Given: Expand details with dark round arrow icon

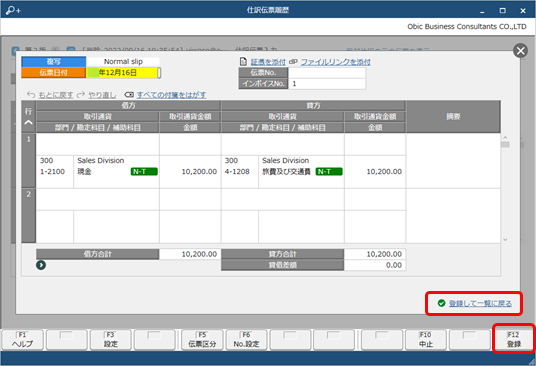Looking at the screenshot, I should click(x=41, y=265).
